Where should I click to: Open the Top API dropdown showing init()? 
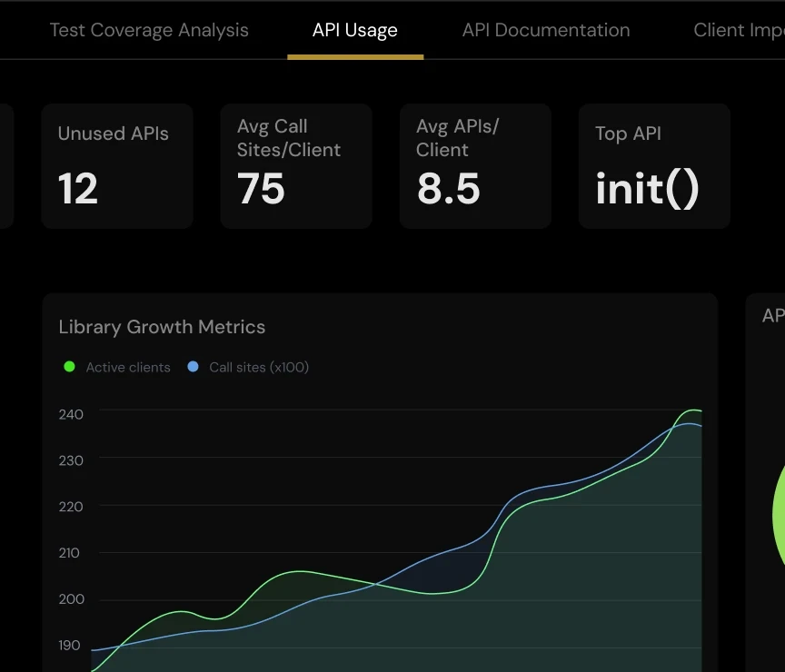click(646, 189)
